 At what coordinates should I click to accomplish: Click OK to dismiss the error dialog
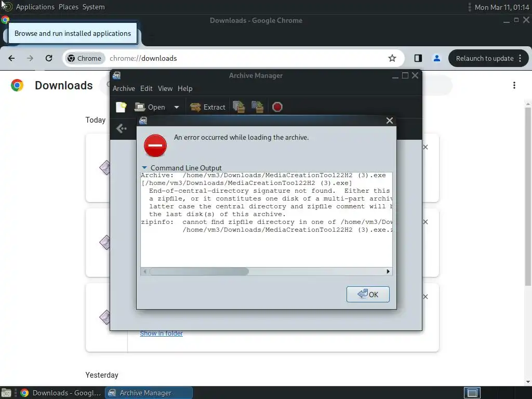[x=368, y=294]
